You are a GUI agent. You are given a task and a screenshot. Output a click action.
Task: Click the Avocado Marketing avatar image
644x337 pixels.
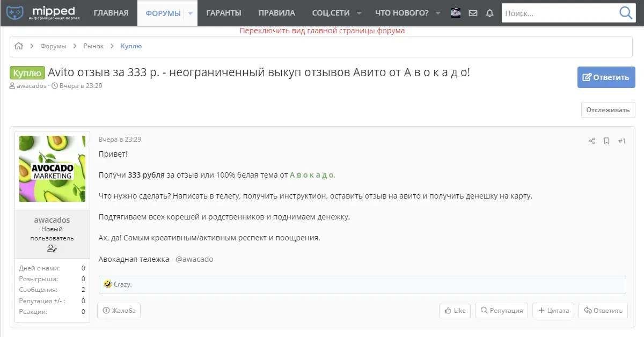click(52, 169)
